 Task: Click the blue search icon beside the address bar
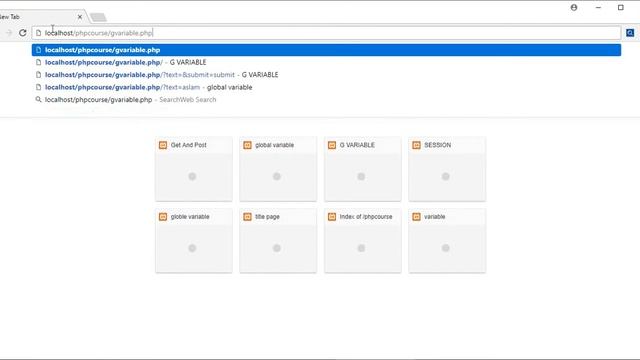coord(630,33)
